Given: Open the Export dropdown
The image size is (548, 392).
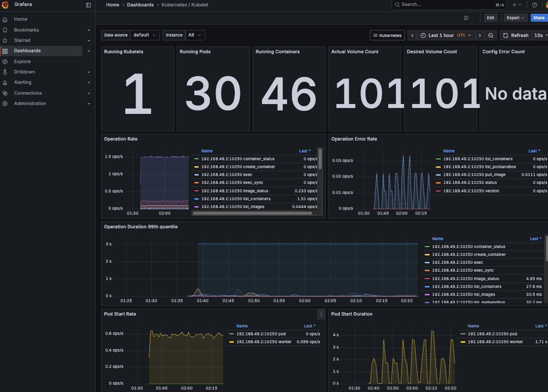Looking at the screenshot, I should click(x=515, y=18).
